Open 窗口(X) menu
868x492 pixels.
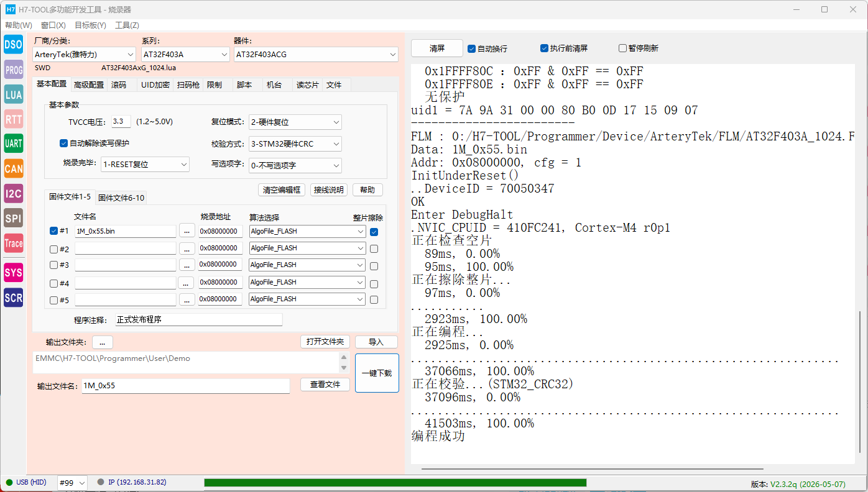click(x=53, y=25)
